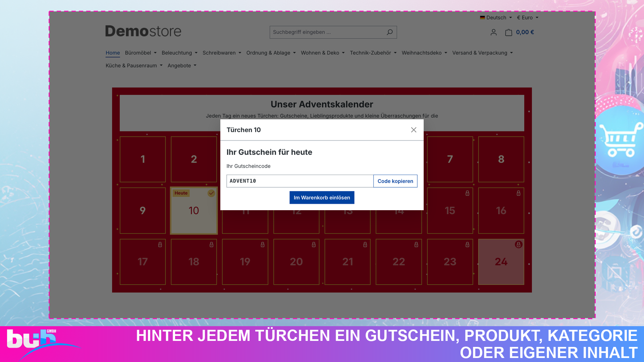Open today's door 10
Viewport: 644px width, 362px height.
pyautogui.click(x=194, y=210)
